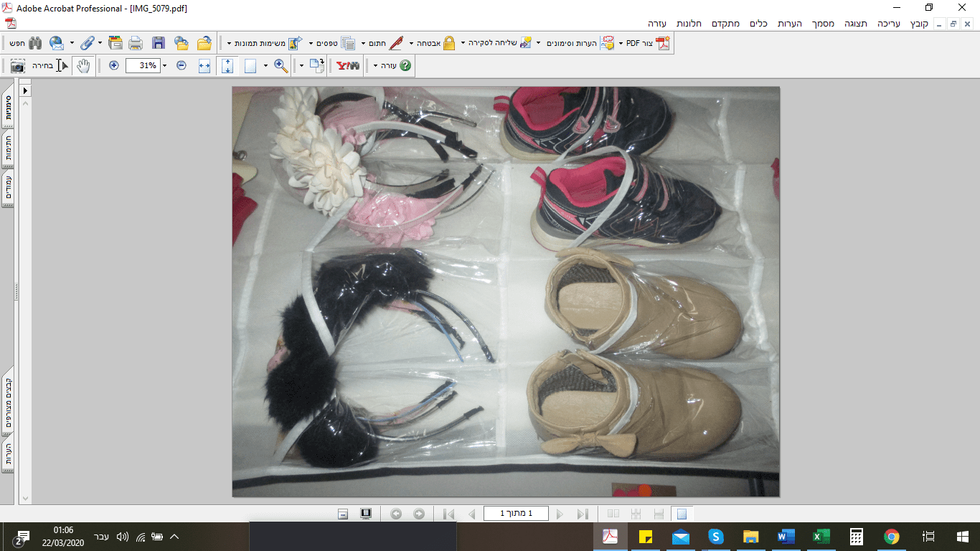This screenshot has height=551, width=980.
Task: Open the Advanced (מתקדם) menu
Action: (x=726, y=24)
